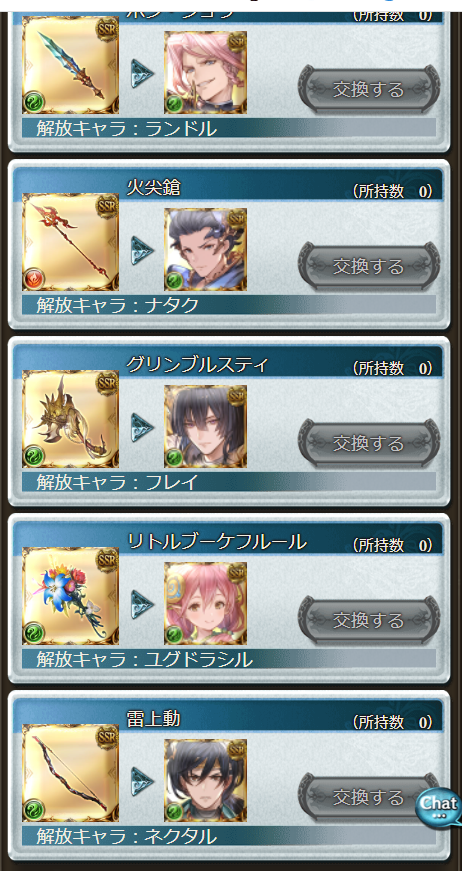
Task: View the ネクタル character portrait
Action: click(205, 780)
